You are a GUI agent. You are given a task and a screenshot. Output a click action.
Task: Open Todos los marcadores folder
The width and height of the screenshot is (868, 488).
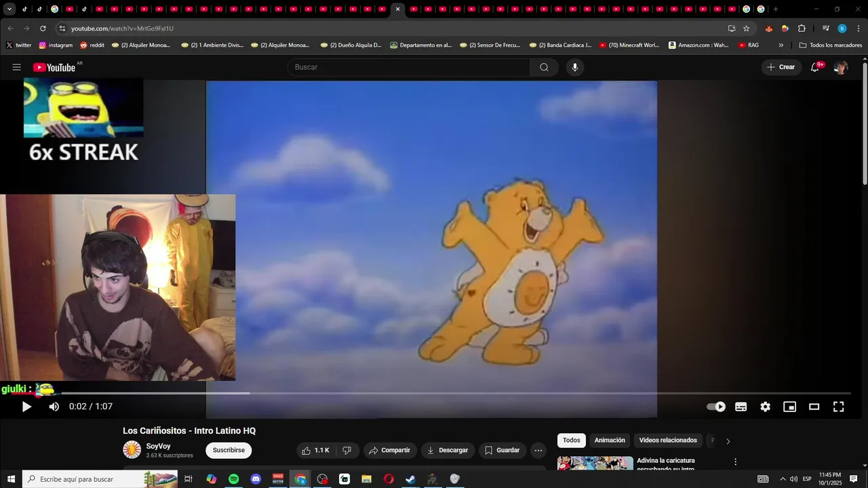pos(831,45)
